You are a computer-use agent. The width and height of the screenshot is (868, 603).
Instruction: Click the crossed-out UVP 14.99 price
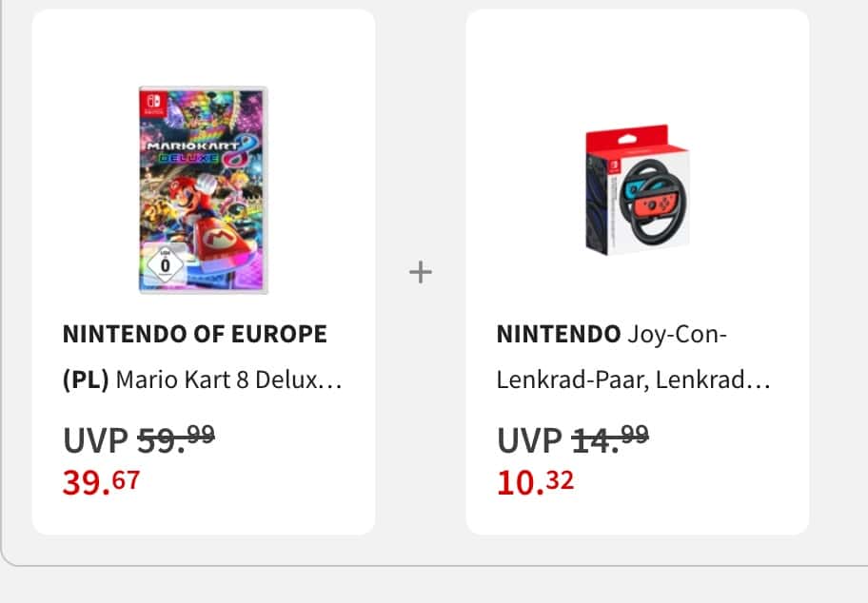(x=573, y=439)
